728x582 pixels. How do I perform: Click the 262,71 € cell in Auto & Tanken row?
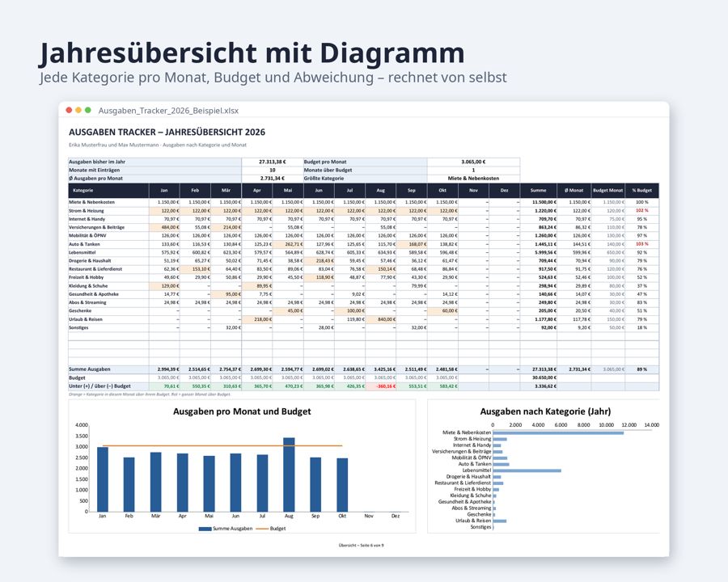pyautogui.click(x=288, y=244)
